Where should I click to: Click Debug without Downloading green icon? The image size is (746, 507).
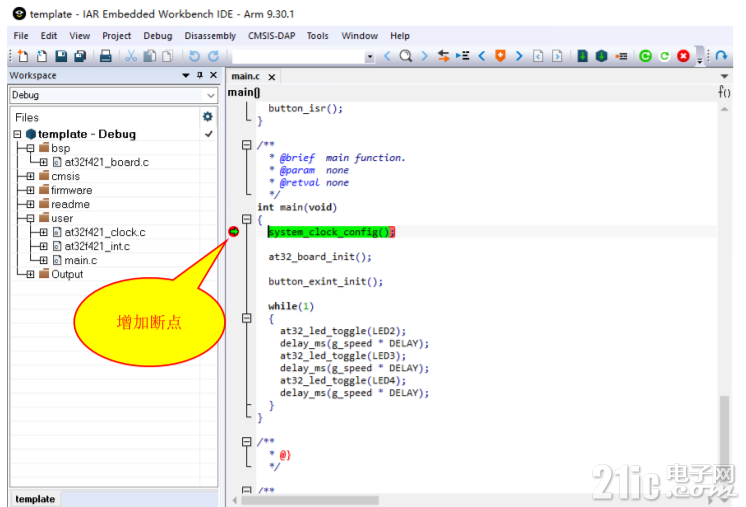tap(665, 56)
